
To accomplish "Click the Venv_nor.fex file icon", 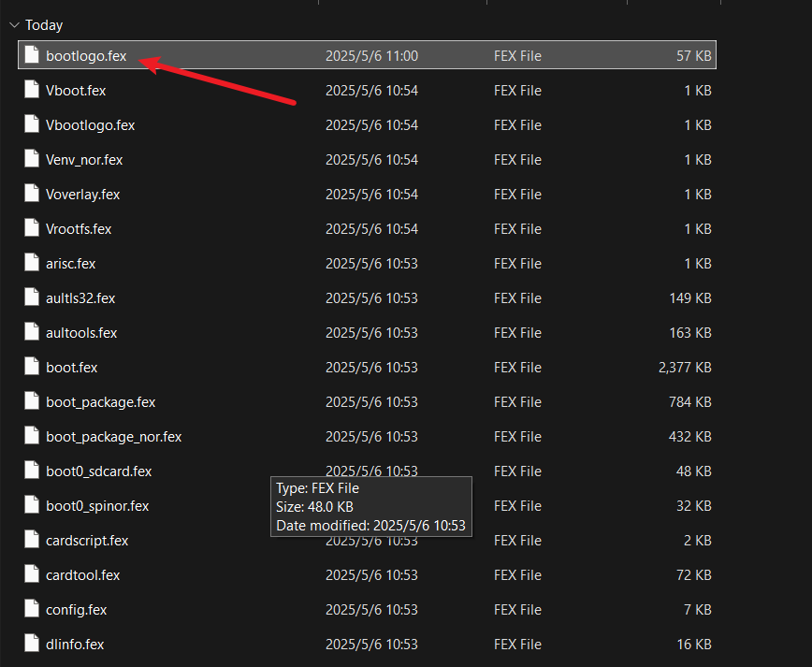I will point(32,160).
